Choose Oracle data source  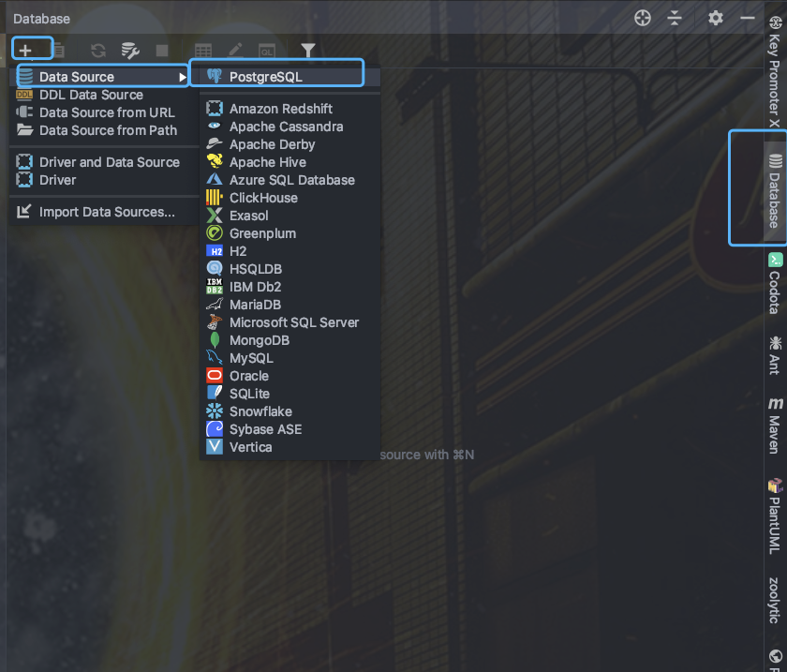290,376
